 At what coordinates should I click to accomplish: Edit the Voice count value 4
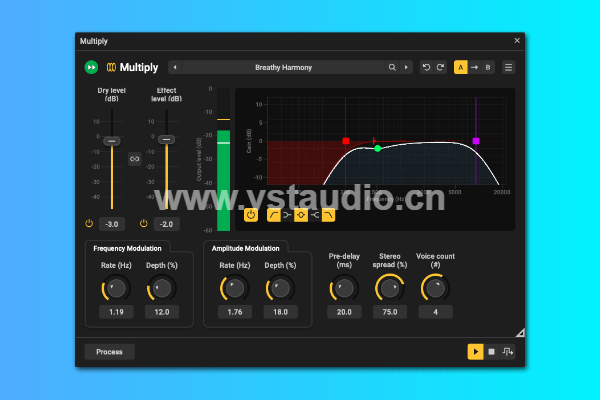(x=435, y=312)
